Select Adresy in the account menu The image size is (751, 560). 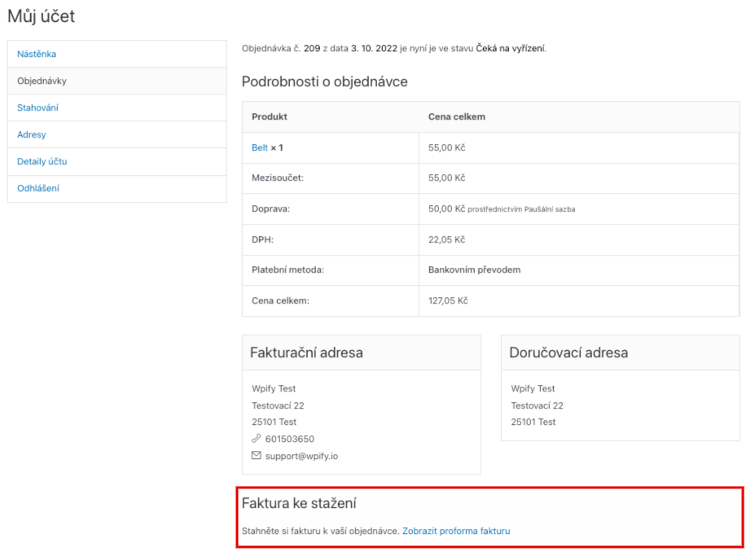tap(31, 134)
